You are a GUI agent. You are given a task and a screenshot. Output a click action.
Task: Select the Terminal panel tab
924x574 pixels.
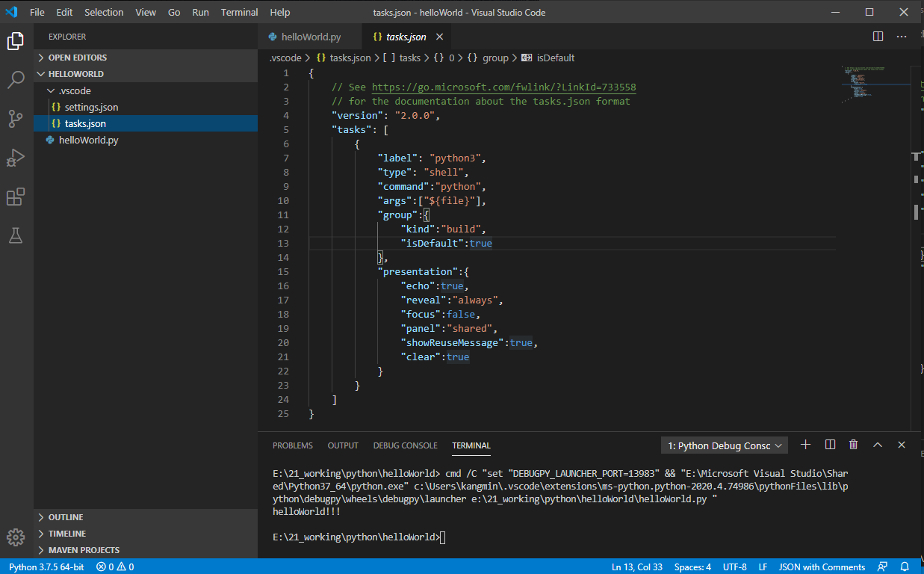click(x=471, y=445)
